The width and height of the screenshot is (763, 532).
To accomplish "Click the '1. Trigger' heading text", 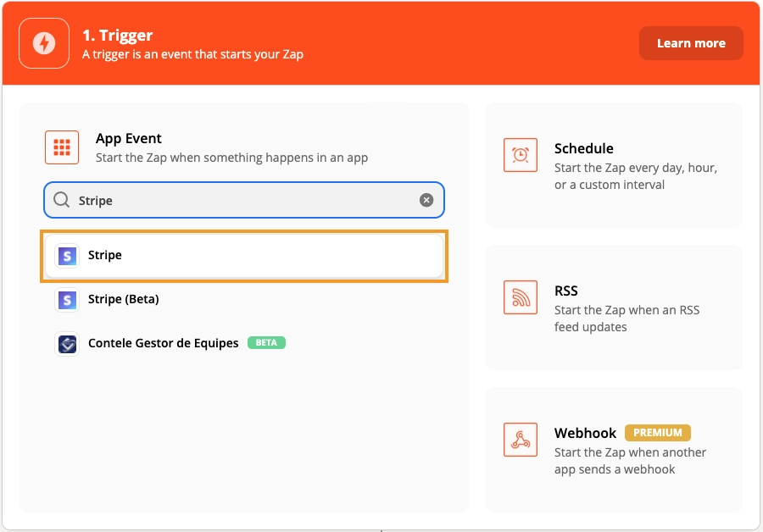I will coord(117,35).
